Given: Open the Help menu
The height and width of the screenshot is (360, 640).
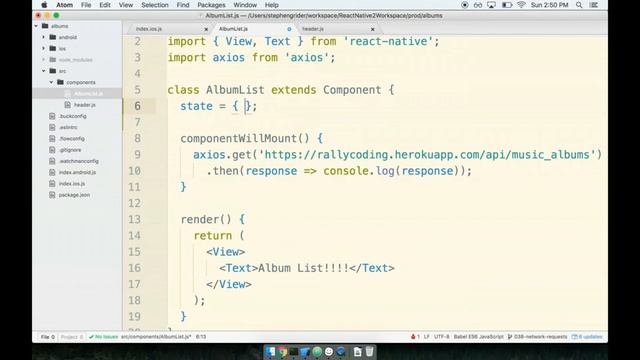Looking at the screenshot, I should point(271,5).
